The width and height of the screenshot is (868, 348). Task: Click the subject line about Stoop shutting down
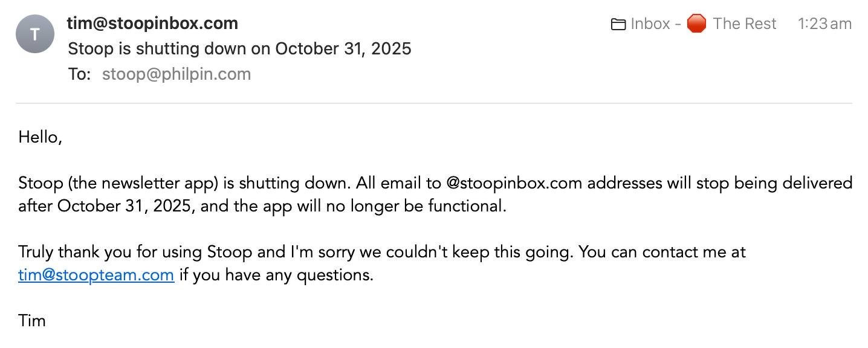239,49
